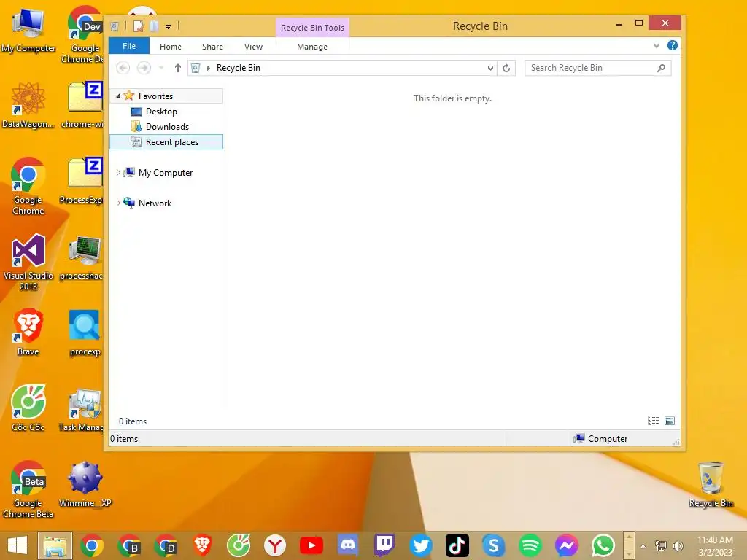Open Yandex browser from the taskbar

tap(275, 545)
